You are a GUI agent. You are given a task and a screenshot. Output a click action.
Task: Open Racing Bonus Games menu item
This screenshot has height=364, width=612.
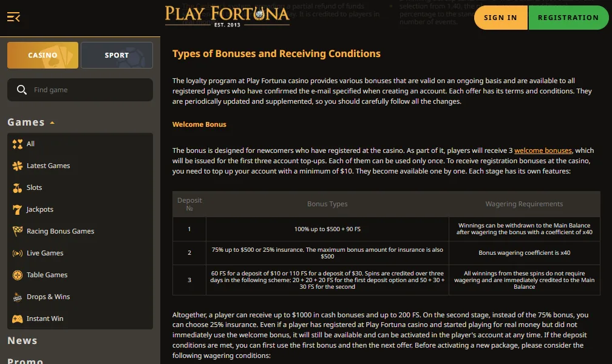tap(80, 231)
